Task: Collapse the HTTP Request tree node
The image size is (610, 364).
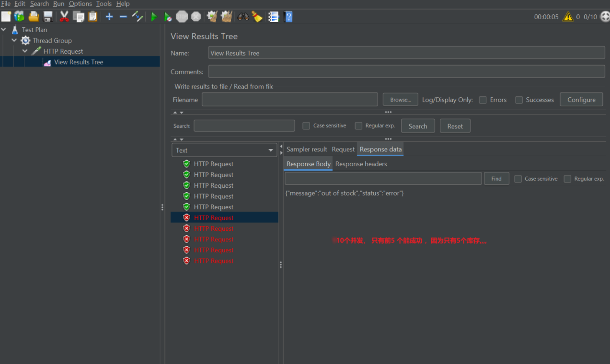Action: tap(25, 51)
